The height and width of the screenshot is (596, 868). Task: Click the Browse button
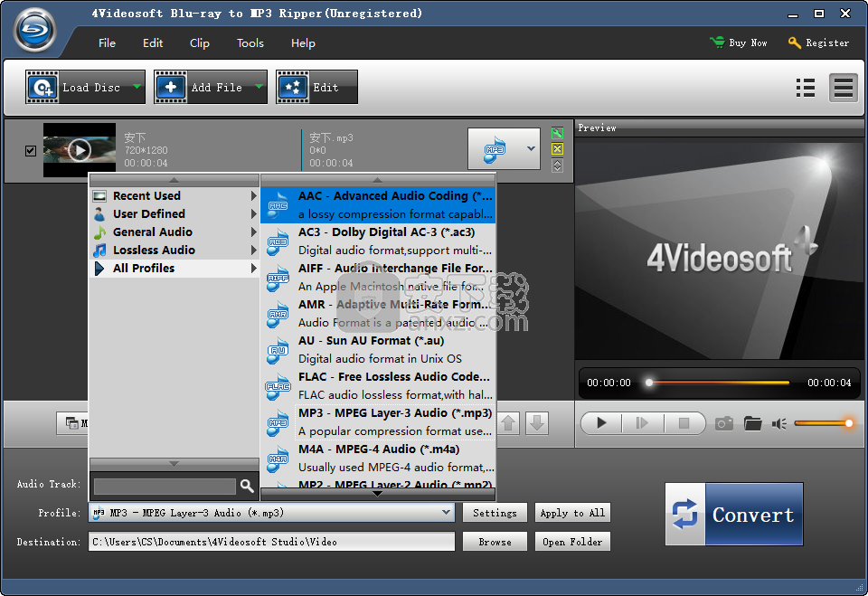click(495, 542)
